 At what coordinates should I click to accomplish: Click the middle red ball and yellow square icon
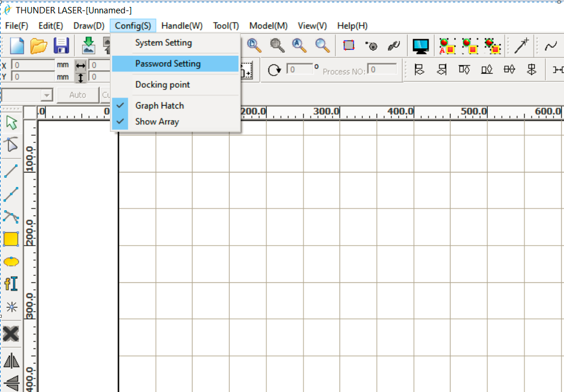pos(470,46)
